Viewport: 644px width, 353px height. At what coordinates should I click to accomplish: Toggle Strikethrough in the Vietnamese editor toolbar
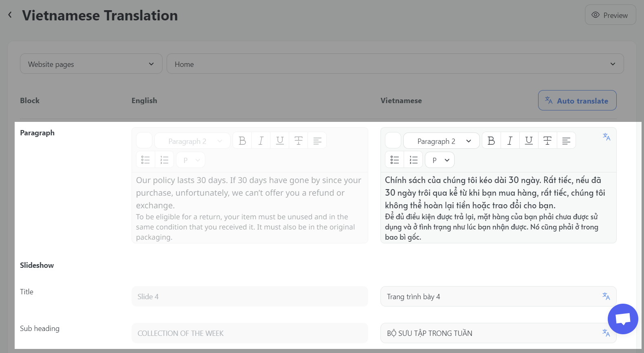tap(547, 141)
